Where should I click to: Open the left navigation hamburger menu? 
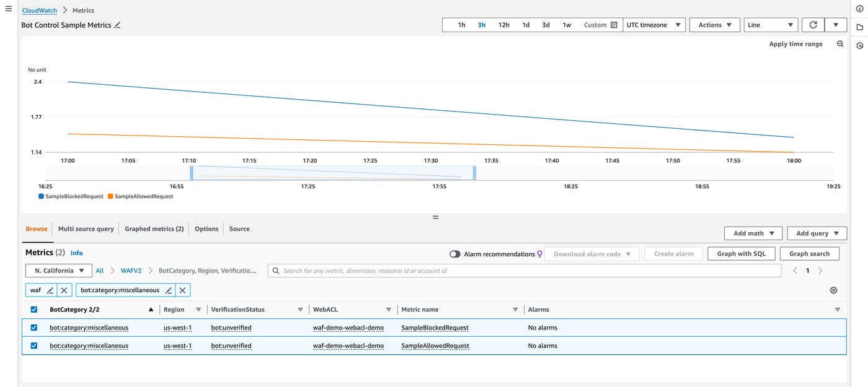9,9
